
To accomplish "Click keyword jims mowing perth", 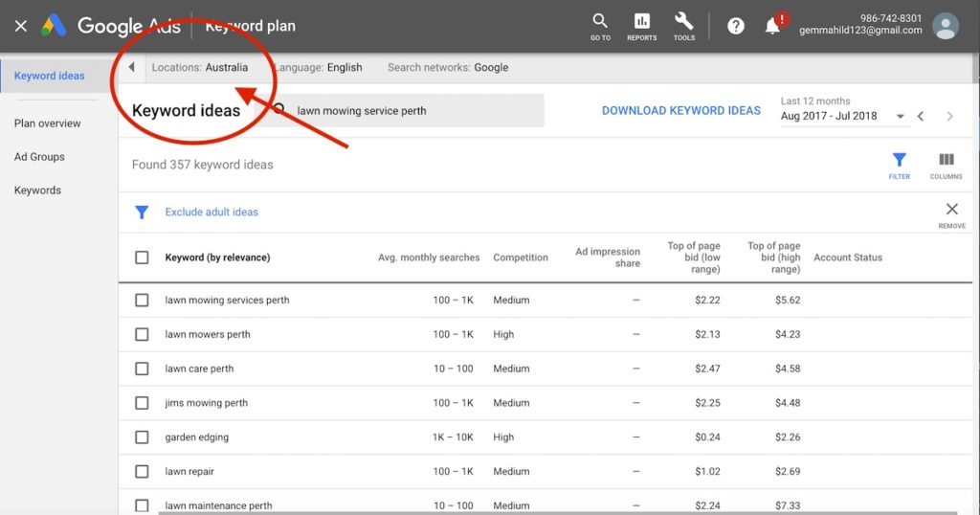I will [207, 403].
